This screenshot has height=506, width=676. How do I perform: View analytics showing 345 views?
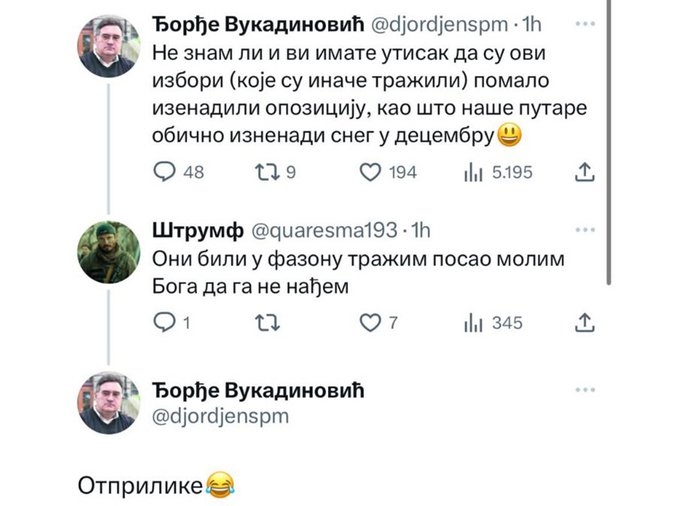(473, 322)
